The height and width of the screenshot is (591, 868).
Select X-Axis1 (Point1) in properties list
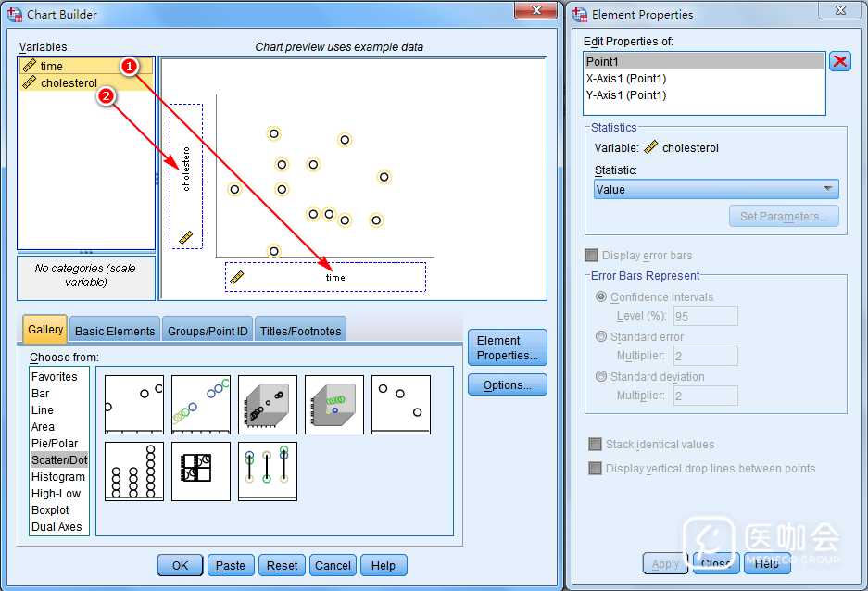(x=626, y=79)
